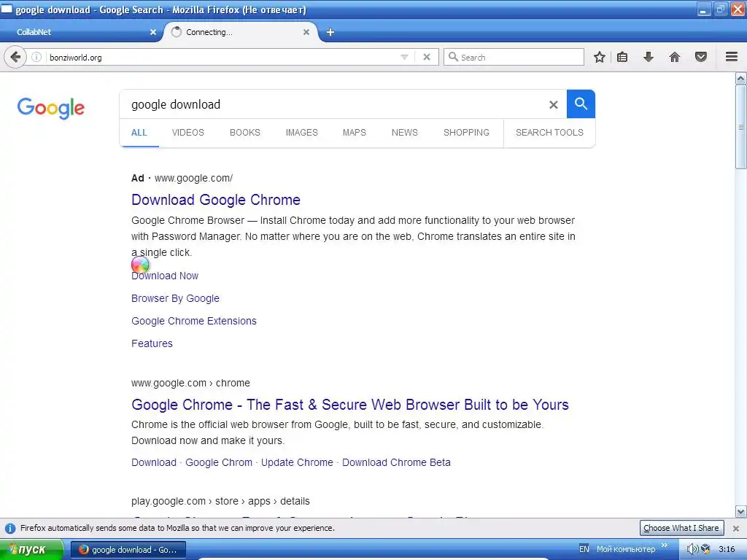
Task: Click the Google Chrom sublink
Action: tap(219, 462)
